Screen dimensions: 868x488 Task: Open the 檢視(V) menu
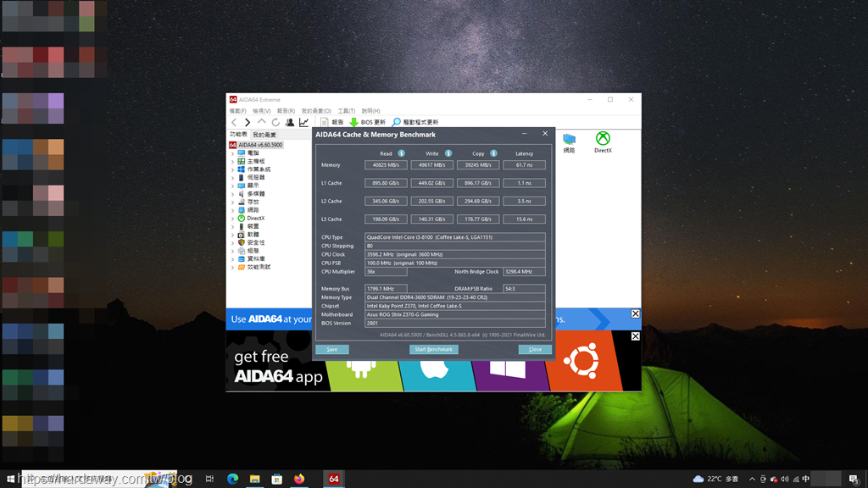[262, 111]
